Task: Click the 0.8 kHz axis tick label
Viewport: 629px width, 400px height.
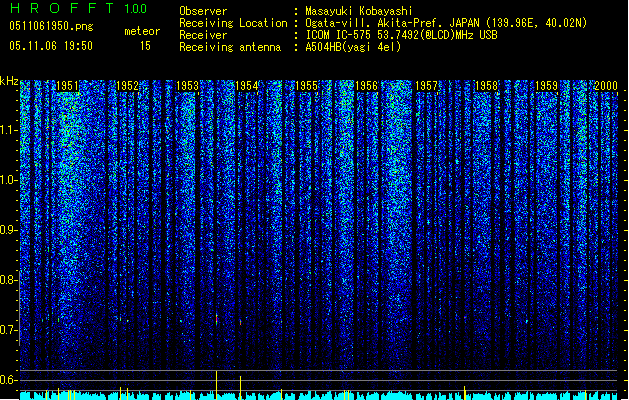Action: click(x=8, y=280)
